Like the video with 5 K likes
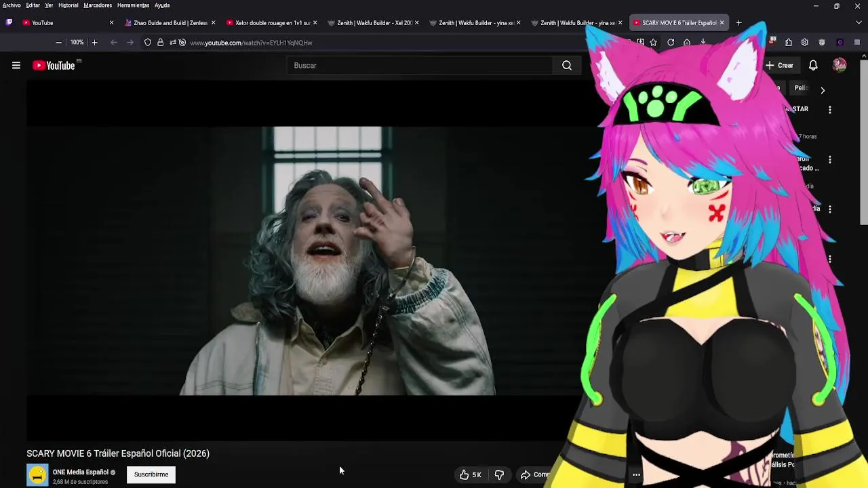Image resolution: width=868 pixels, height=488 pixels. [471, 474]
